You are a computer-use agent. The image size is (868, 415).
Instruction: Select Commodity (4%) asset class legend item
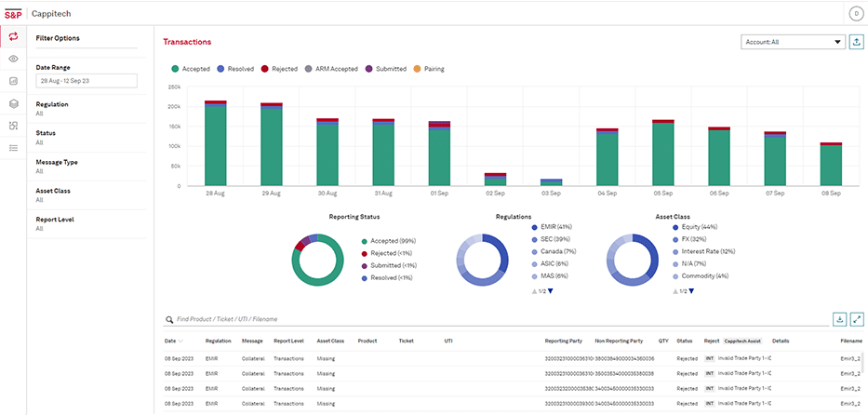701,275
